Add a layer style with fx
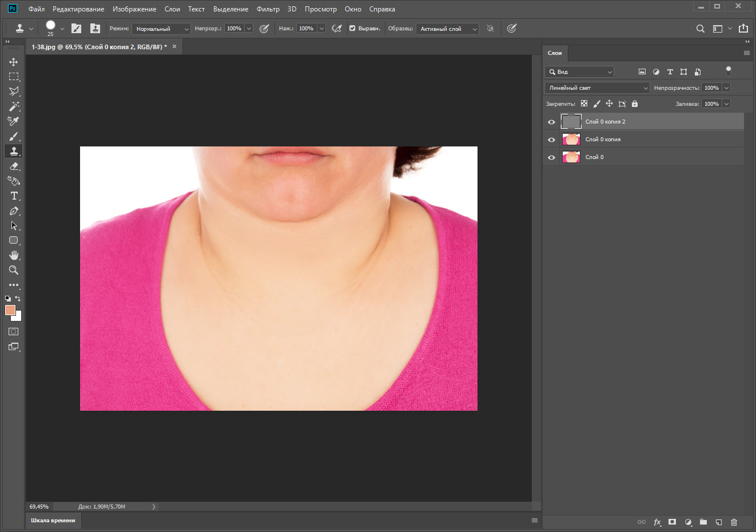The image size is (756, 532). 657,522
